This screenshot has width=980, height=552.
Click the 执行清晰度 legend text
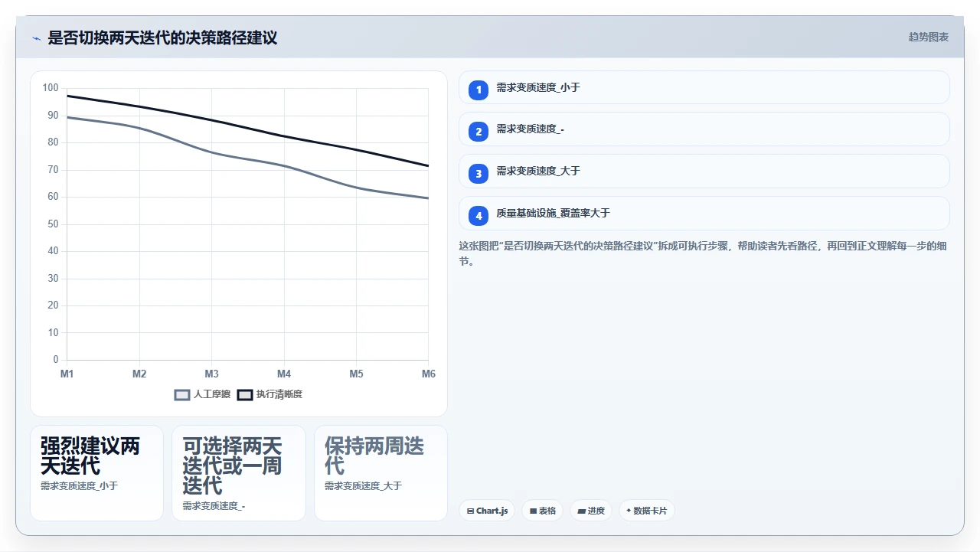279,394
